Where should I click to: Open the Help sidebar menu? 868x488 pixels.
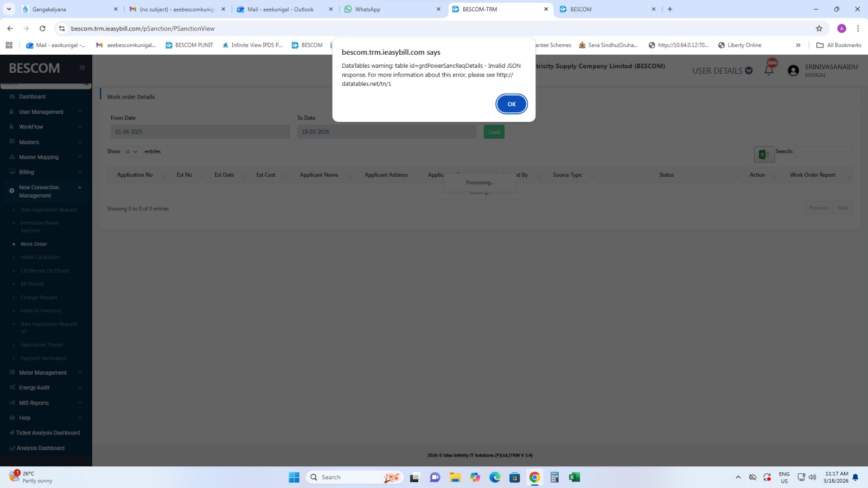pyautogui.click(x=46, y=418)
